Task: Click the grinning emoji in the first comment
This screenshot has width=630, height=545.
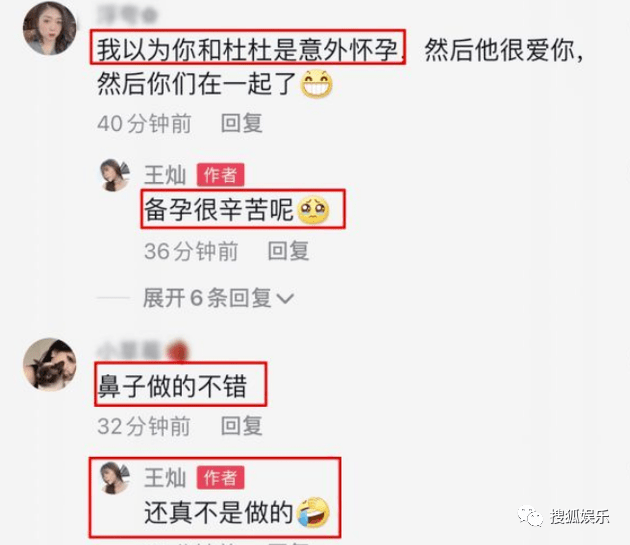Action: pos(317,84)
